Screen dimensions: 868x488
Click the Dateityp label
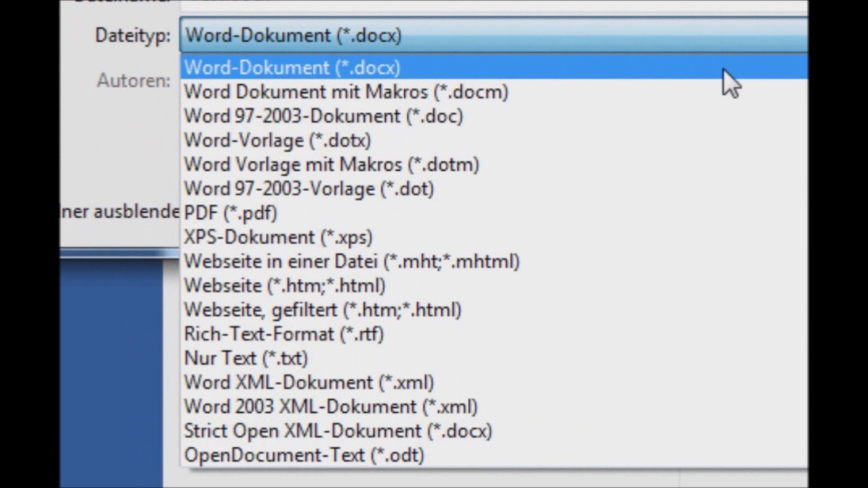(133, 36)
